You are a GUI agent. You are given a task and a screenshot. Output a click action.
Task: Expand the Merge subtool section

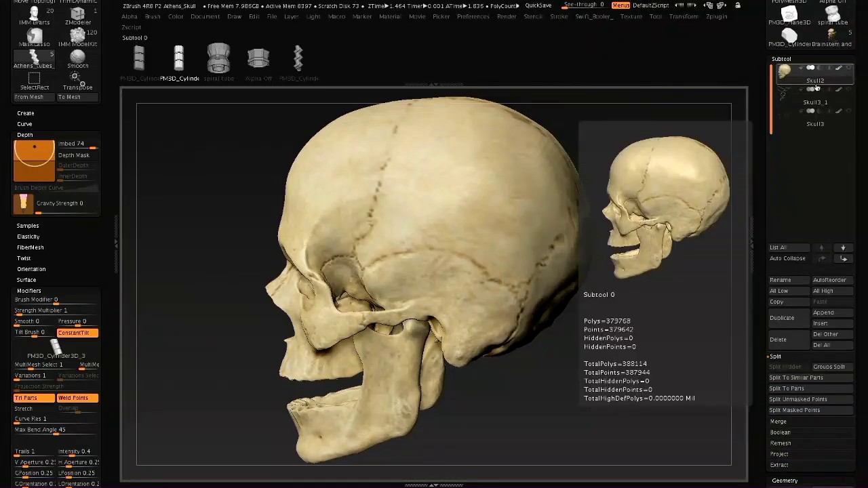[x=778, y=422]
